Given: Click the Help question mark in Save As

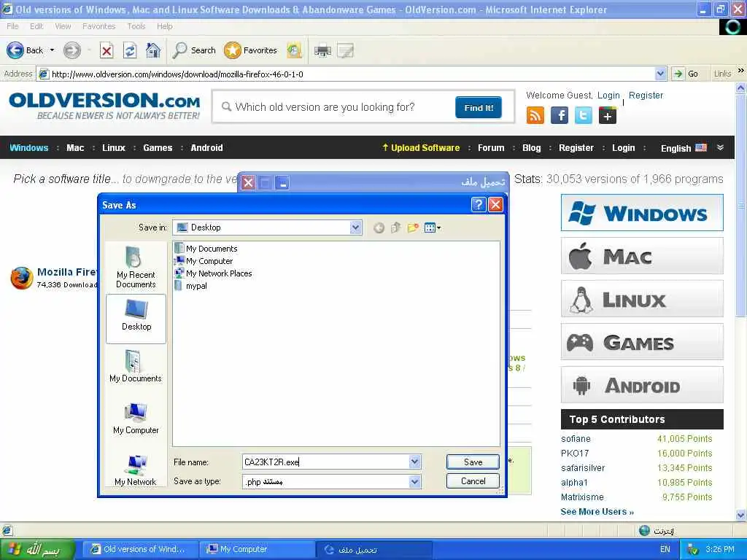Looking at the screenshot, I should 478,205.
